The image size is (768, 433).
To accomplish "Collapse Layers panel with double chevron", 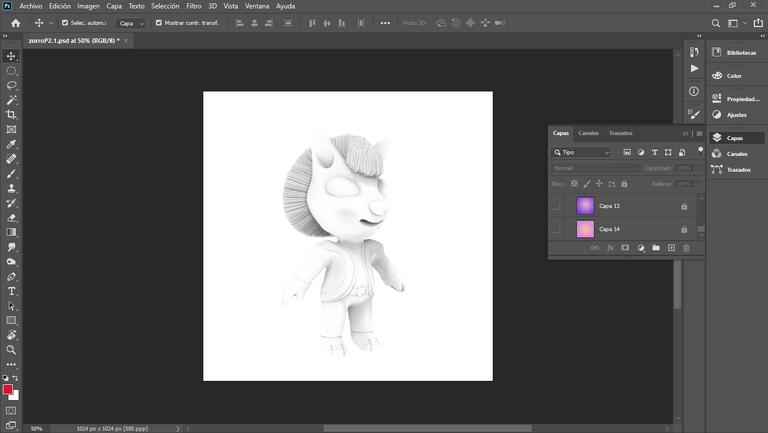I will (x=685, y=133).
